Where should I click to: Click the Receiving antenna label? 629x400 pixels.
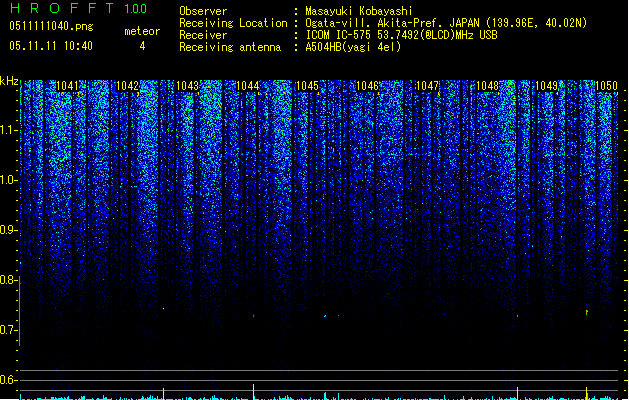point(230,47)
